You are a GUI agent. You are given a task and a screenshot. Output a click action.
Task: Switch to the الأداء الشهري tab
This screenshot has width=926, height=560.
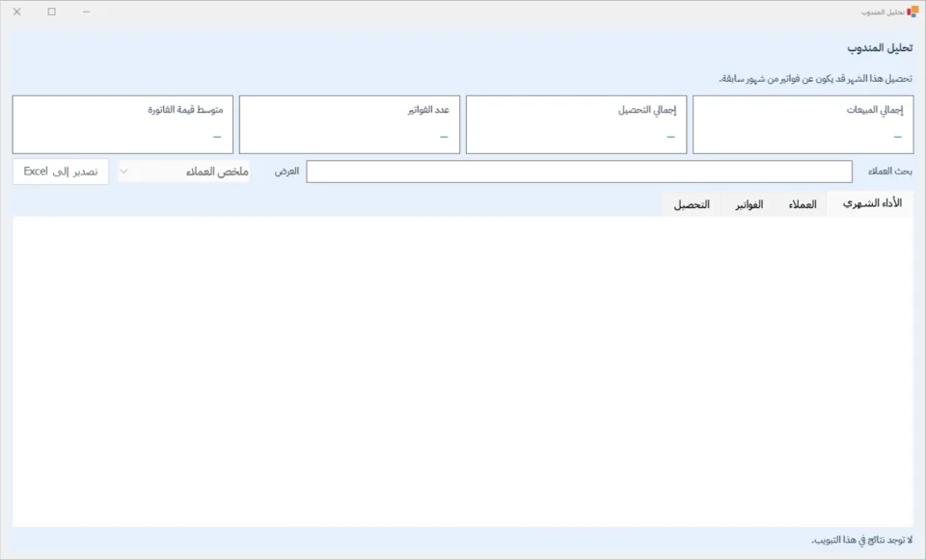pos(871,203)
